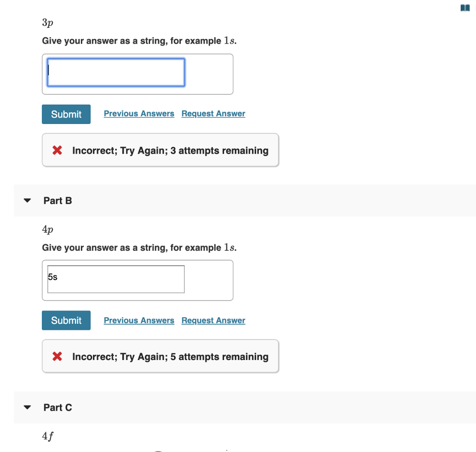Click the partially visible blue control below 4f
476x452 pixels.
pos(158,450)
